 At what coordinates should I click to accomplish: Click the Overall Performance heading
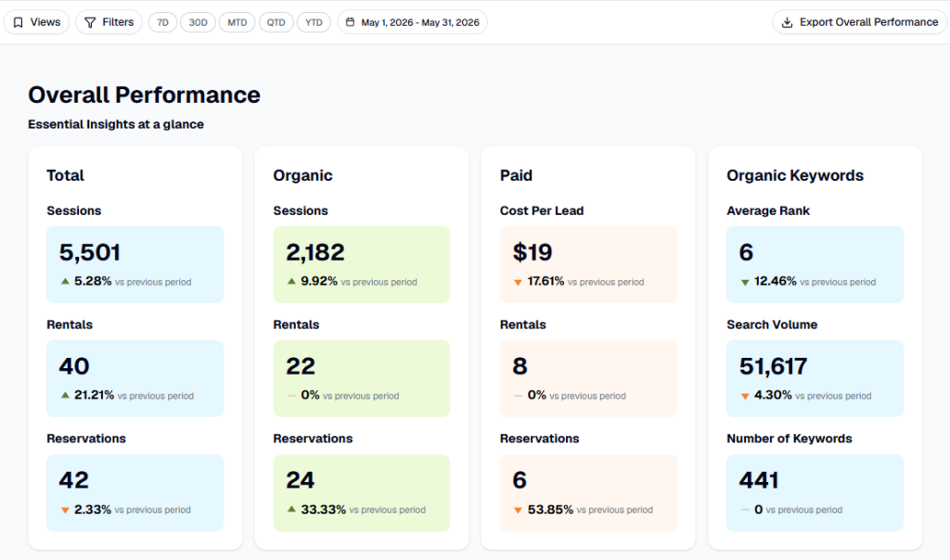(144, 95)
